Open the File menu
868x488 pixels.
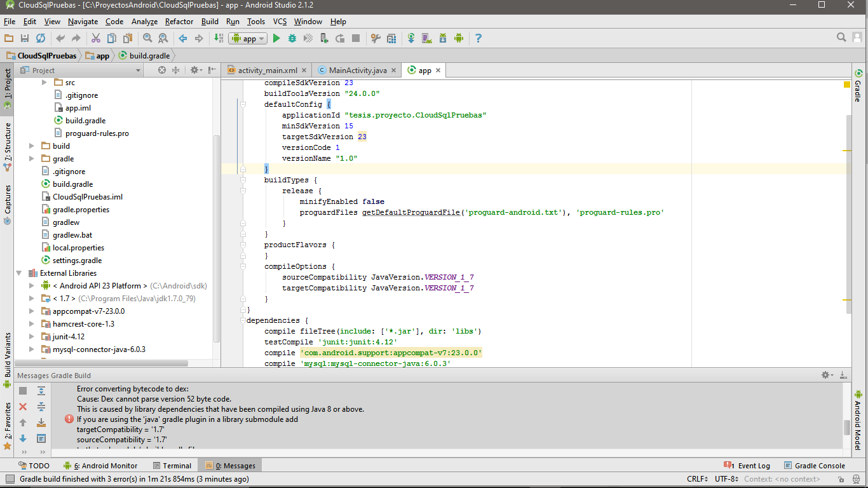(9, 21)
